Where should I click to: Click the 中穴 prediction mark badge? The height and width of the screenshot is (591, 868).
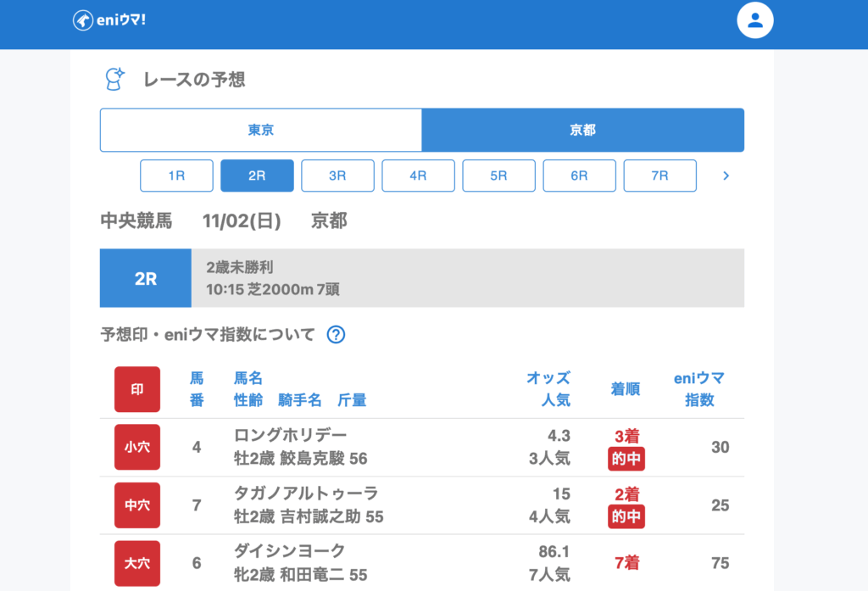[x=137, y=505]
